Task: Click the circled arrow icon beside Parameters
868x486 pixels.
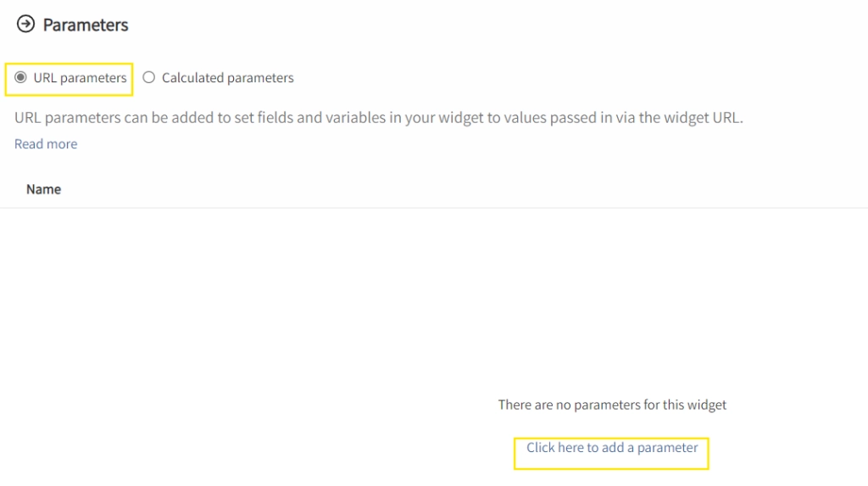Action: [25, 24]
